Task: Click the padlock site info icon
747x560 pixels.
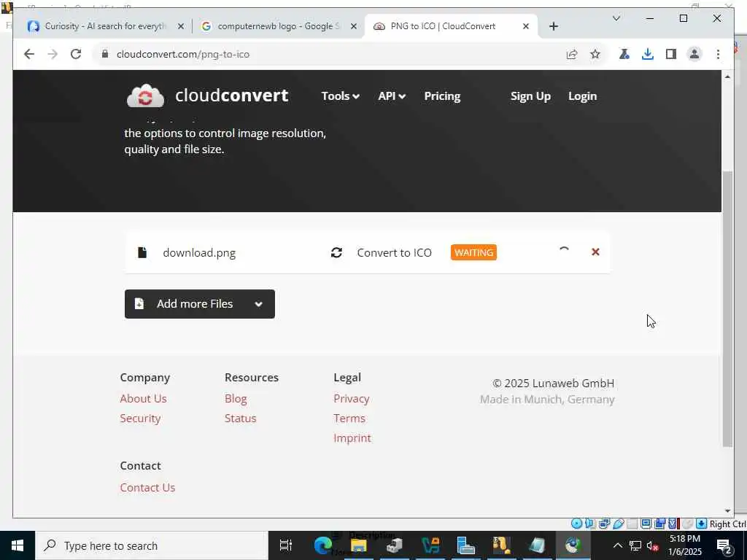Action: tap(105, 54)
